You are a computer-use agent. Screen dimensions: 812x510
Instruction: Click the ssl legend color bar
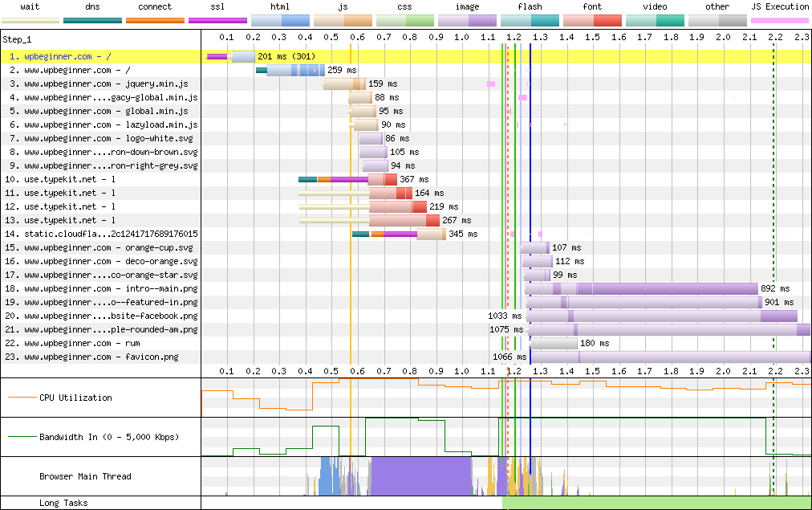pos(218,19)
